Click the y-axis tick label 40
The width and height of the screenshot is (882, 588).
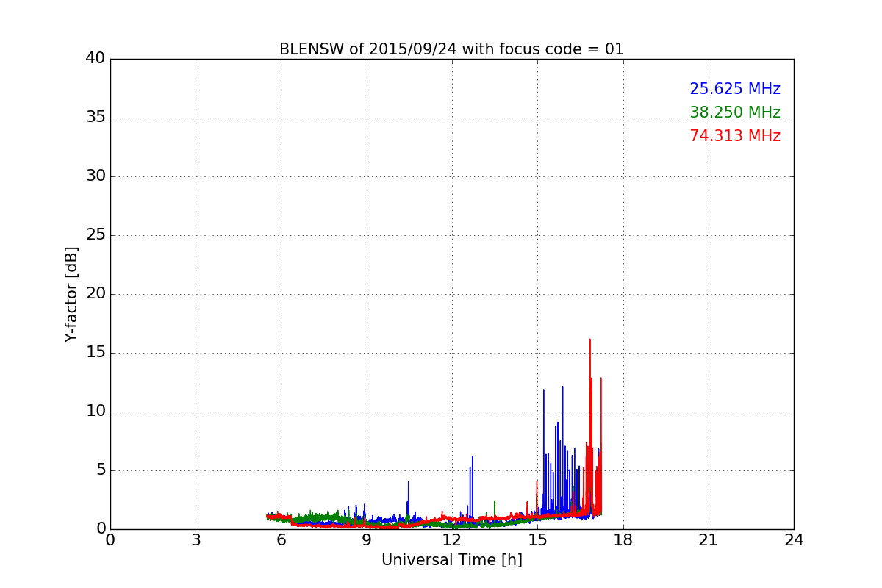[96, 59]
